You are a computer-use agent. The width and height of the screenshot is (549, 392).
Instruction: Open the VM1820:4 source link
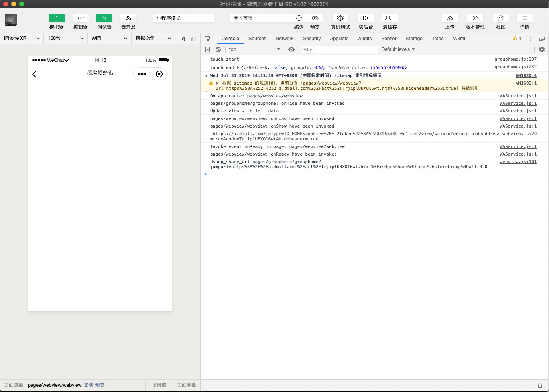click(526, 75)
